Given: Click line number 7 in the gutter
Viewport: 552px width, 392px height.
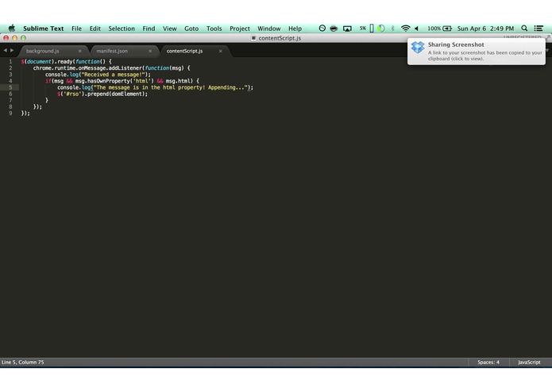Looking at the screenshot, I should coord(10,100).
